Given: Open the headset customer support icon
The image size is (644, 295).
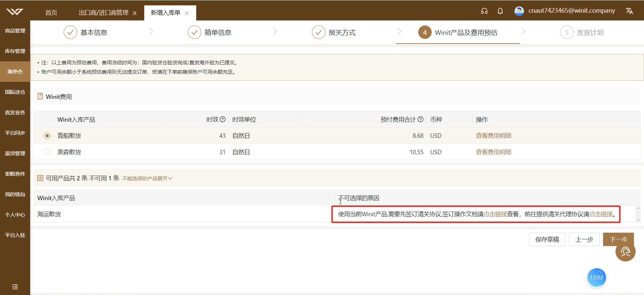Looking at the screenshot, I should pyautogui.click(x=484, y=11).
